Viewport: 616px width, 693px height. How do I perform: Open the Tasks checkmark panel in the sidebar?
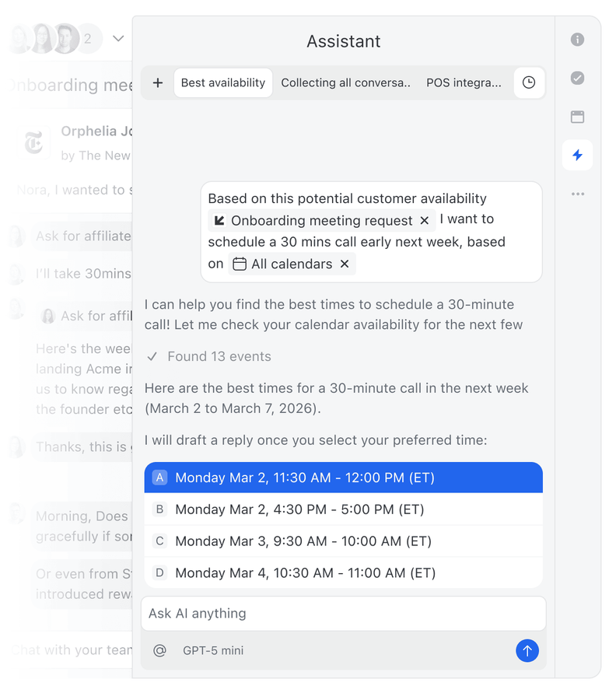578,78
